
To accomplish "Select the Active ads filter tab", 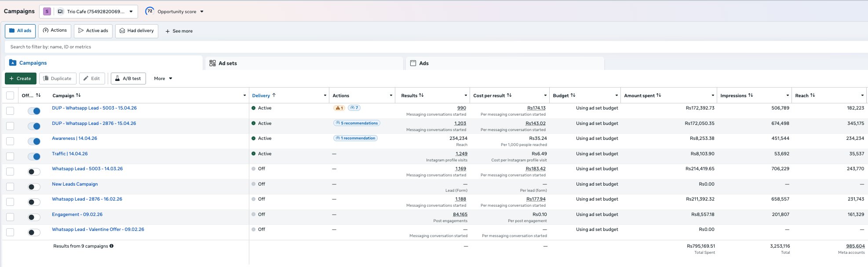I will tap(93, 31).
